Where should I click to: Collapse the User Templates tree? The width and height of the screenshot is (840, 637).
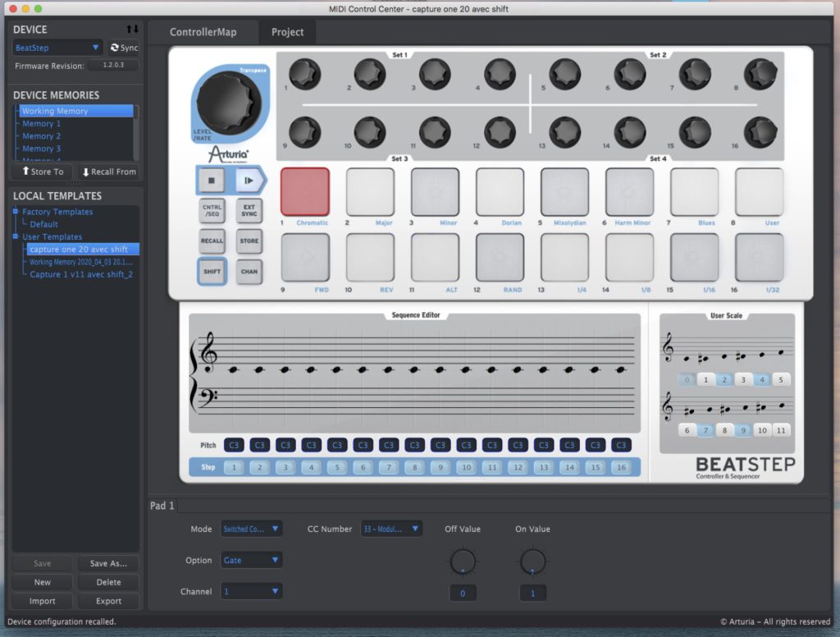click(16, 236)
